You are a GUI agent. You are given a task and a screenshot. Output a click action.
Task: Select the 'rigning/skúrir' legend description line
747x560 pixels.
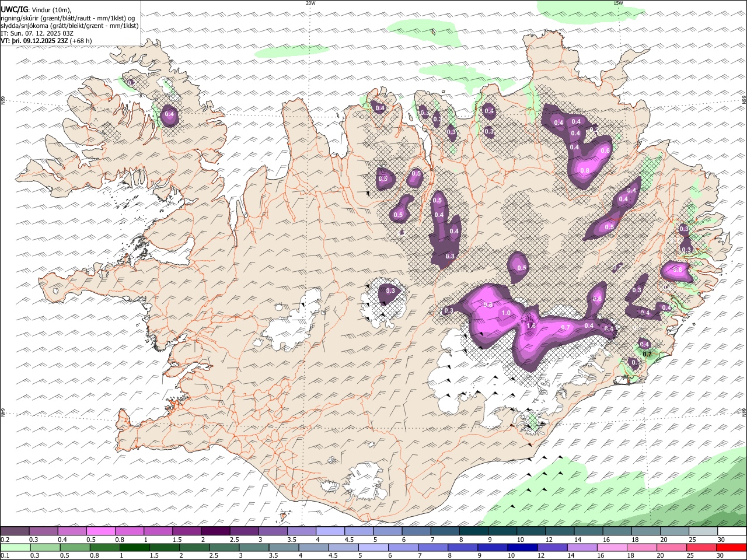coord(69,18)
